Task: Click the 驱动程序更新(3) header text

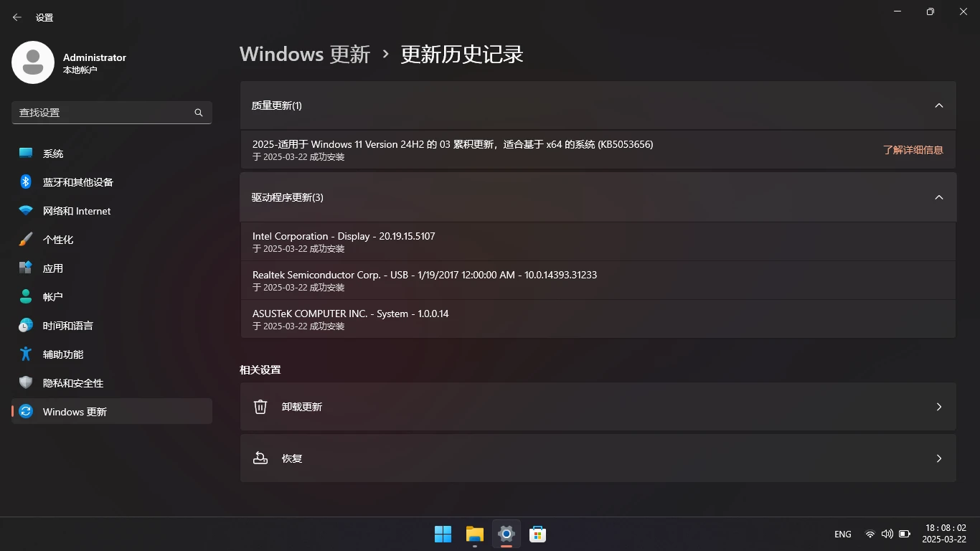Action: coord(288,197)
